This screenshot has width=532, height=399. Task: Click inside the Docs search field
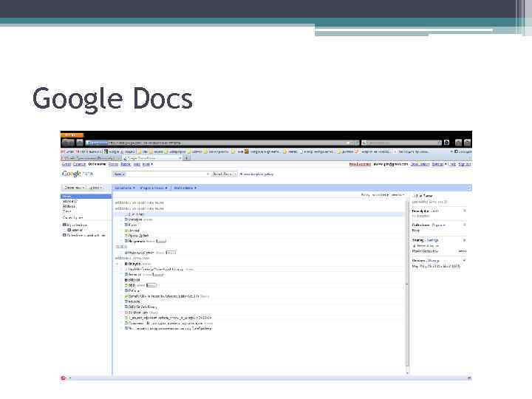coord(161,174)
